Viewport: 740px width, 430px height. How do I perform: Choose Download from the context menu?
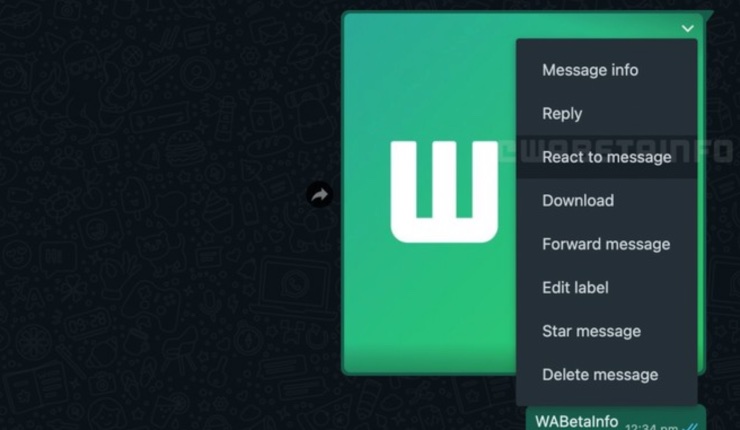(x=606, y=200)
